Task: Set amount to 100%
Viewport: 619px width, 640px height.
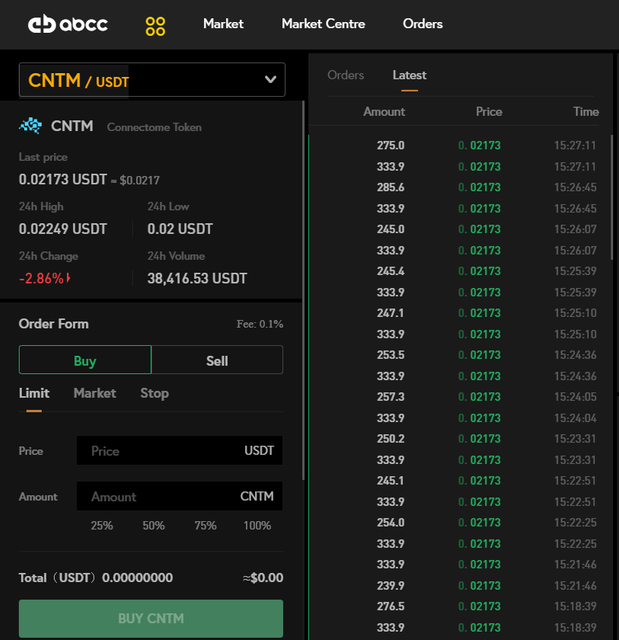Action: [x=257, y=525]
